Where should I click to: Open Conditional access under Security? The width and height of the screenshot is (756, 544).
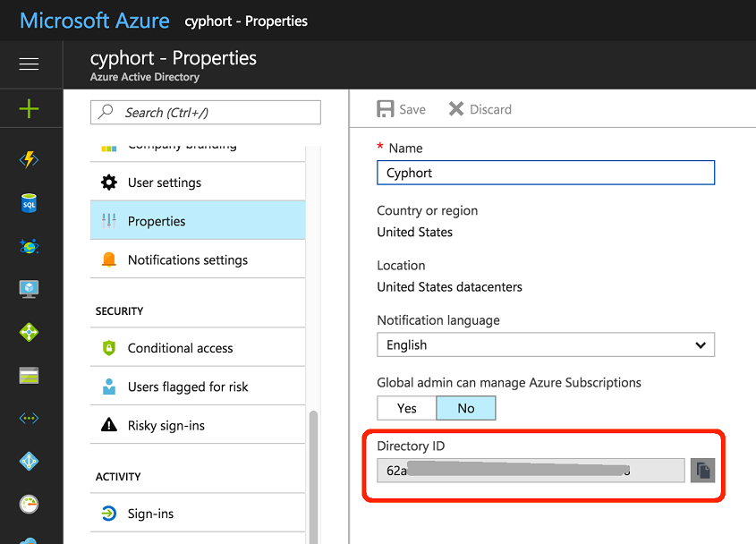coord(180,348)
